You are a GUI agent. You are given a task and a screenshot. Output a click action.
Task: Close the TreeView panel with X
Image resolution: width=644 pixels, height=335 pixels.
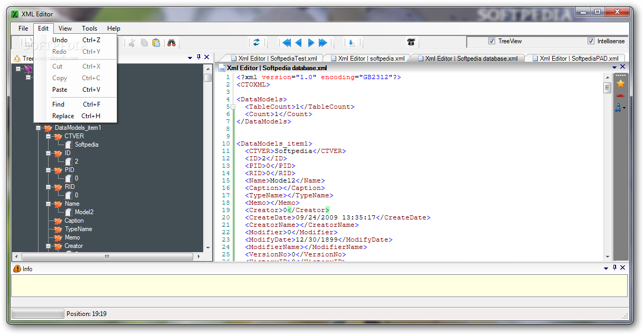pos(207,58)
